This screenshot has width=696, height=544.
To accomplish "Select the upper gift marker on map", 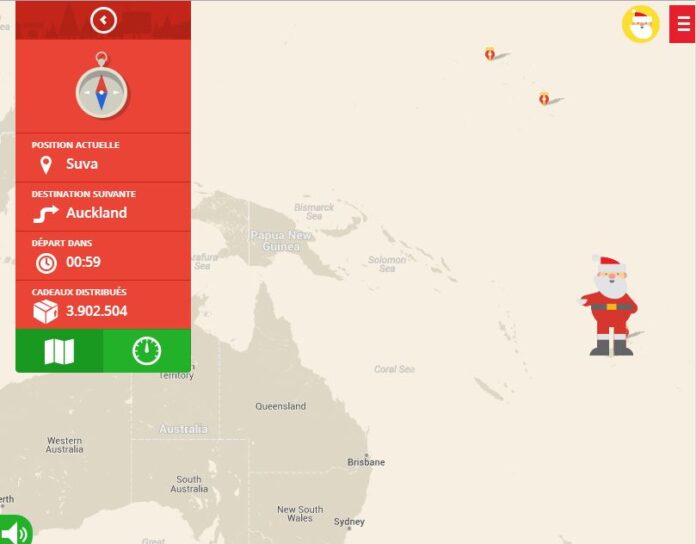I will coord(490,54).
